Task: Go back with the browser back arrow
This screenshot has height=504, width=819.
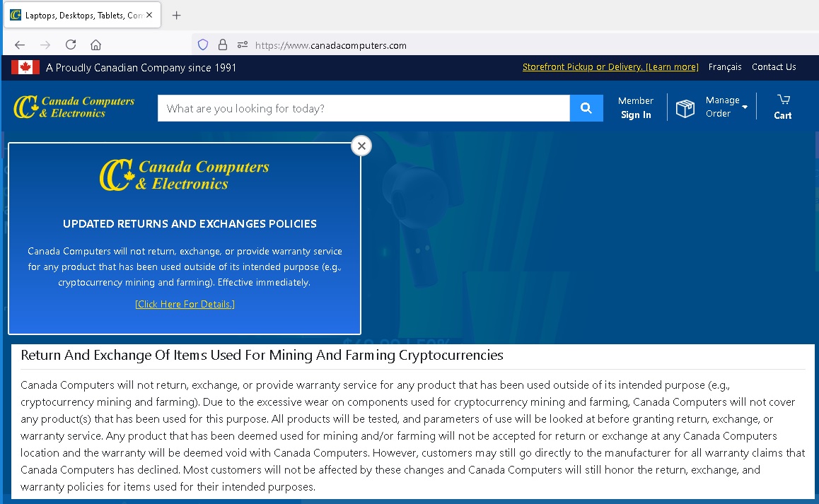Action: (x=20, y=45)
